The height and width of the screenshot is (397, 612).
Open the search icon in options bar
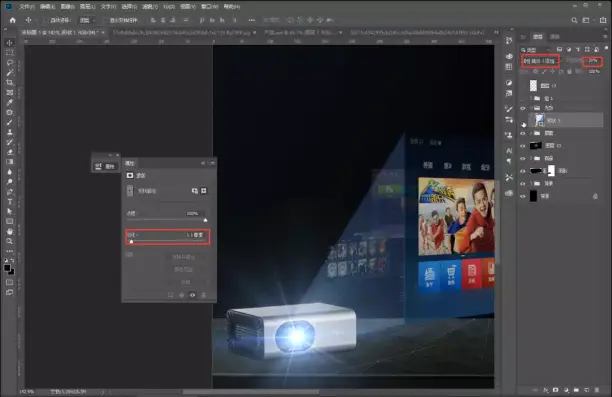(x=574, y=20)
